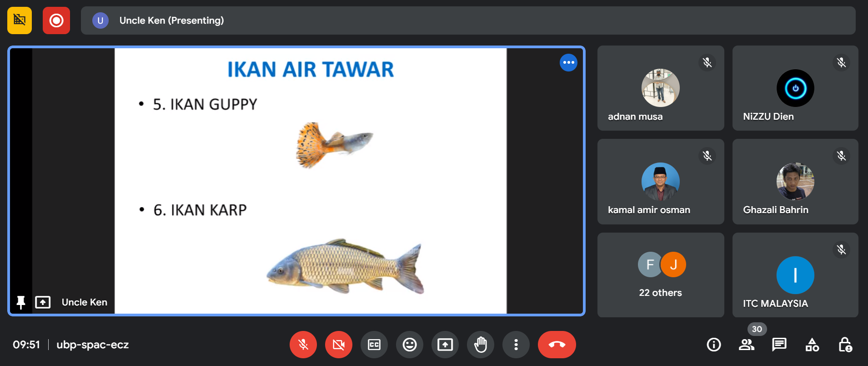This screenshot has height=366, width=868.
Task: Click adnan musa's profile photo
Action: [661, 88]
